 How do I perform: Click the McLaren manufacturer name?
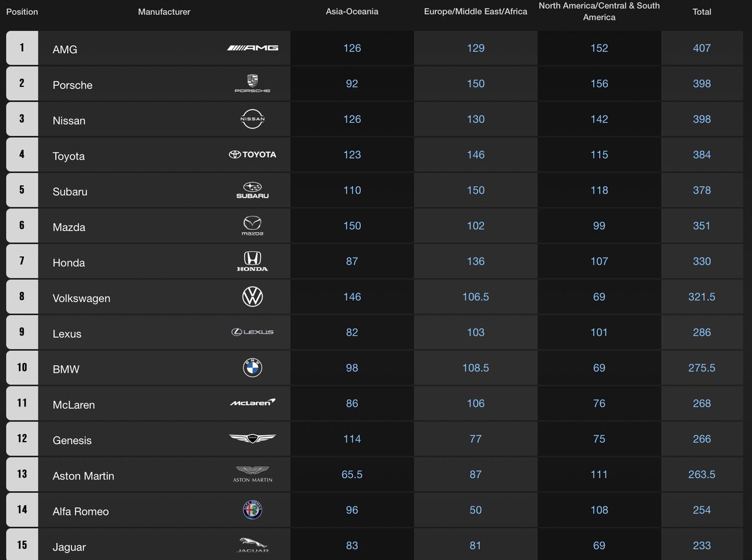point(74,405)
